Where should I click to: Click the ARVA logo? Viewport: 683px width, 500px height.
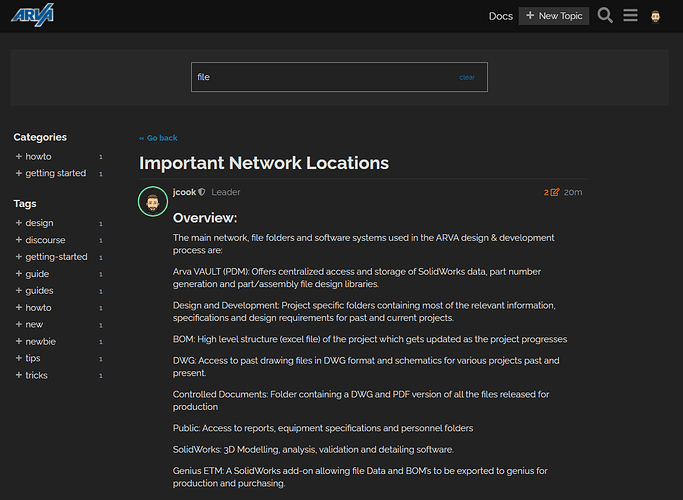pyautogui.click(x=33, y=15)
